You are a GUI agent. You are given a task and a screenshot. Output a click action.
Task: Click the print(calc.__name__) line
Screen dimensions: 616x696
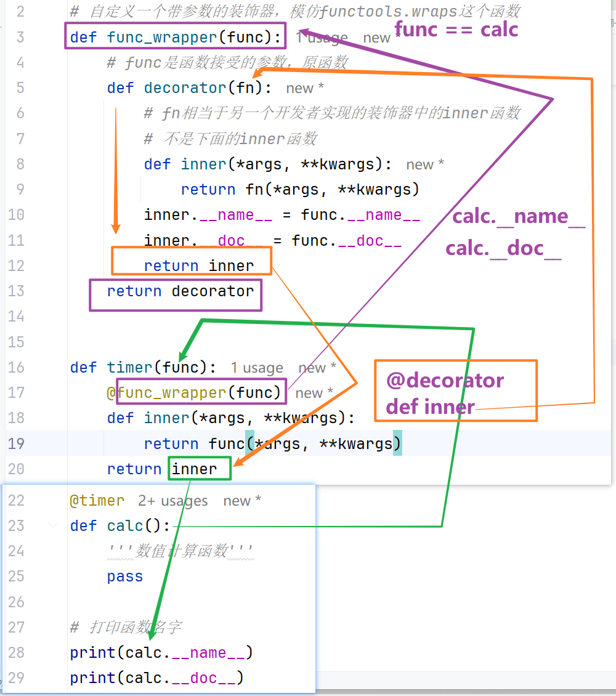pos(161,653)
